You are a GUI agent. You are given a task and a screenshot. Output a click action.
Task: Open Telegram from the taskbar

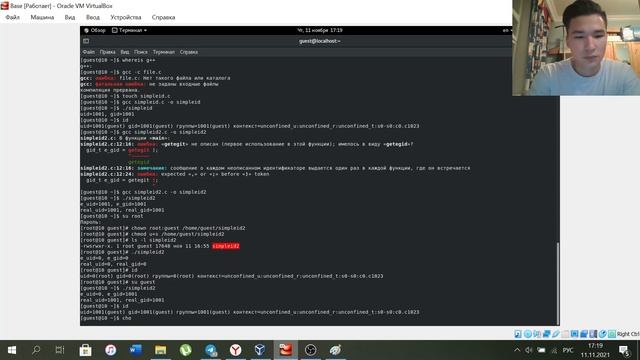tap(211, 350)
